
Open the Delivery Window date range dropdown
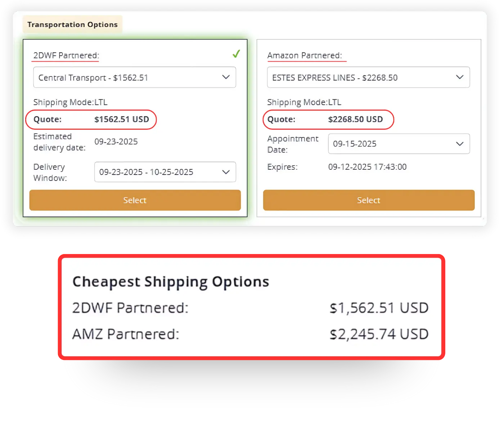pyautogui.click(x=165, y=172)
